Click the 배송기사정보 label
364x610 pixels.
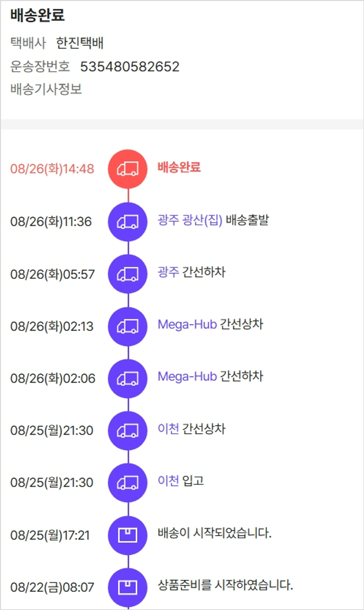46,89
